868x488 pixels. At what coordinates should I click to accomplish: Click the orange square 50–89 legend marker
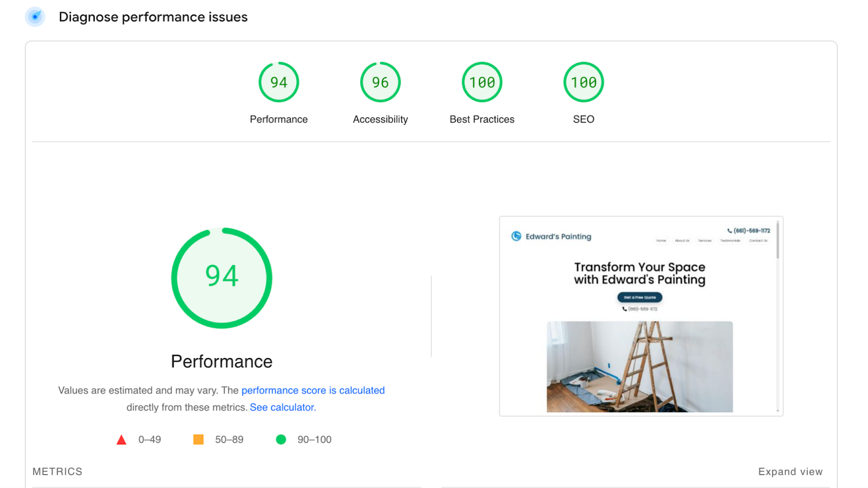[199, 439]
